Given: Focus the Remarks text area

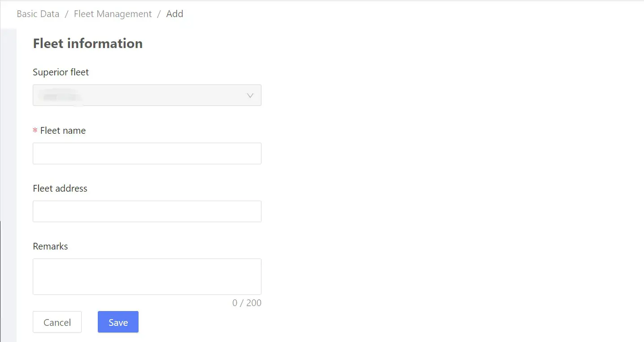Looking at the screenshot, I should point(147,276).
